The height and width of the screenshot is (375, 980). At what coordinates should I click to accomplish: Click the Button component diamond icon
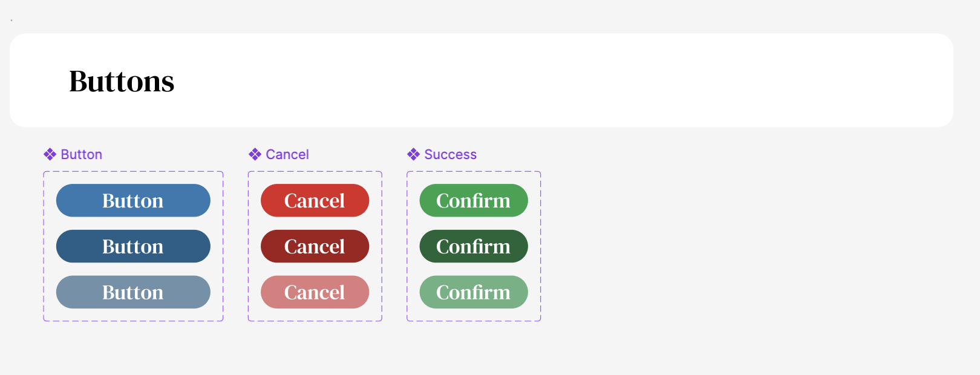[50, 154]
